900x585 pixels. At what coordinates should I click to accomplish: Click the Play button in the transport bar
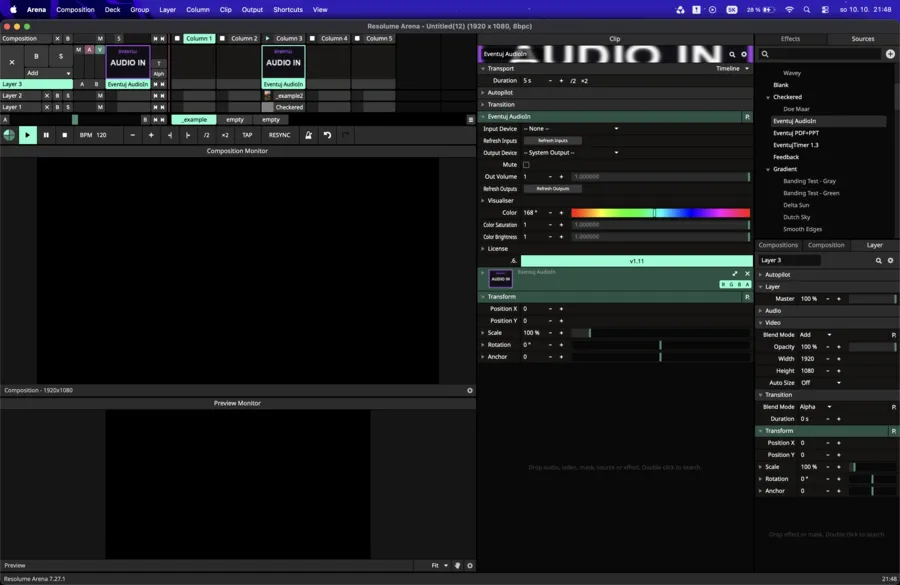(27, 135)
